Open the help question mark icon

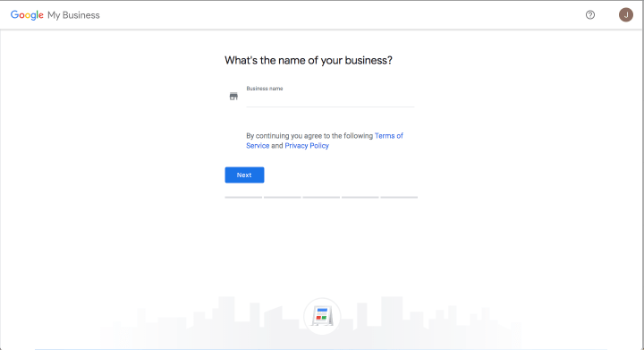coord(590,15)
